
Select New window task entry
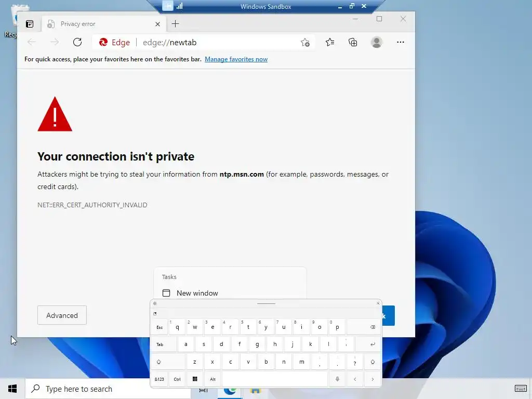(x=230, y=293)
